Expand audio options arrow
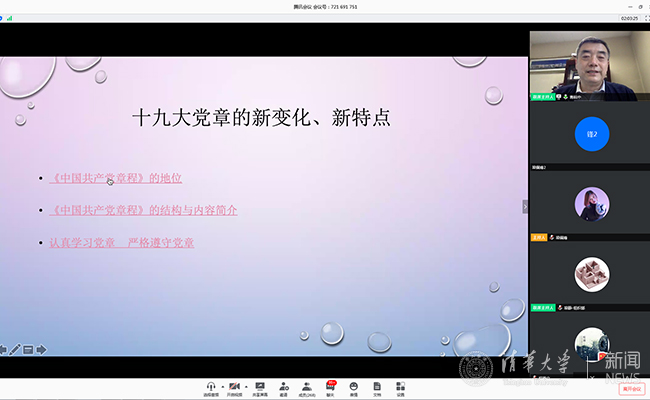 click(x=221, y=385)
